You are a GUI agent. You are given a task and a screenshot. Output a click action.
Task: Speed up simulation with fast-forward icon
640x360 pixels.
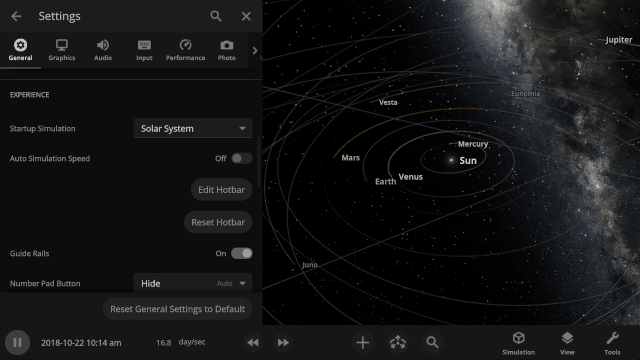(x=283, y=342)
